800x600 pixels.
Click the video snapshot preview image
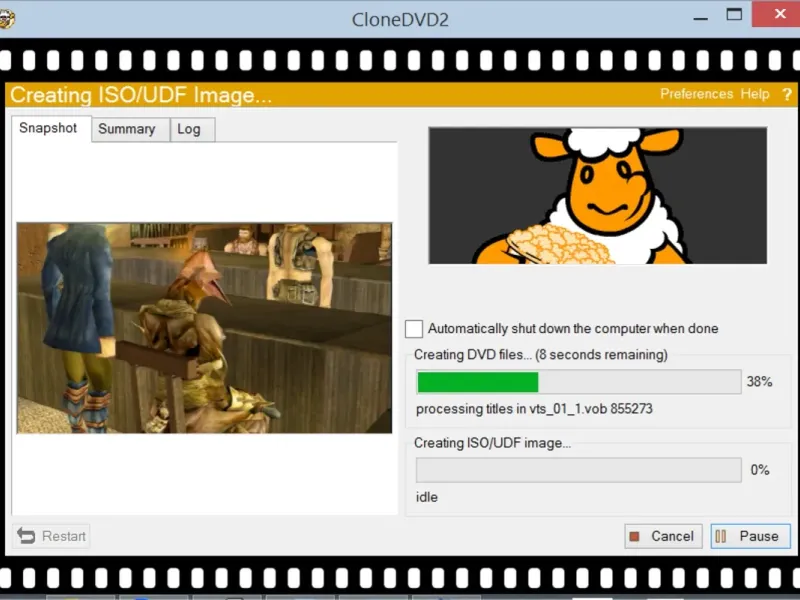(x=205, y=328)
